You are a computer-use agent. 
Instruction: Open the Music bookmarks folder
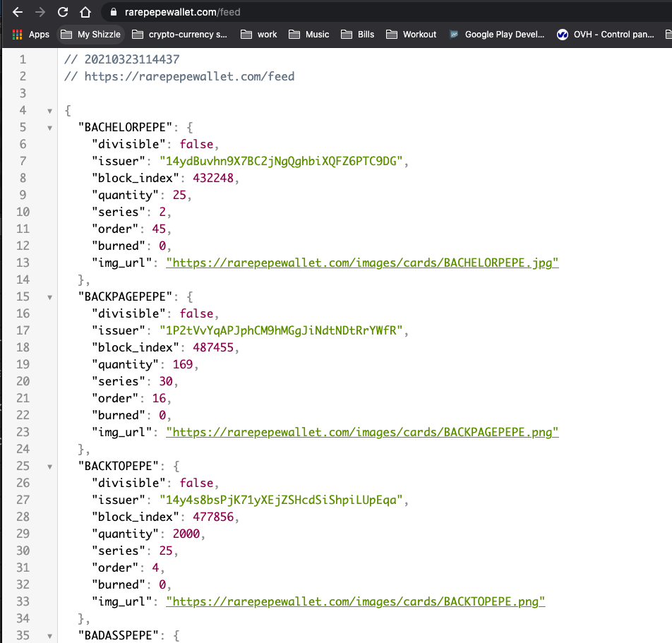tap(309, 35)
